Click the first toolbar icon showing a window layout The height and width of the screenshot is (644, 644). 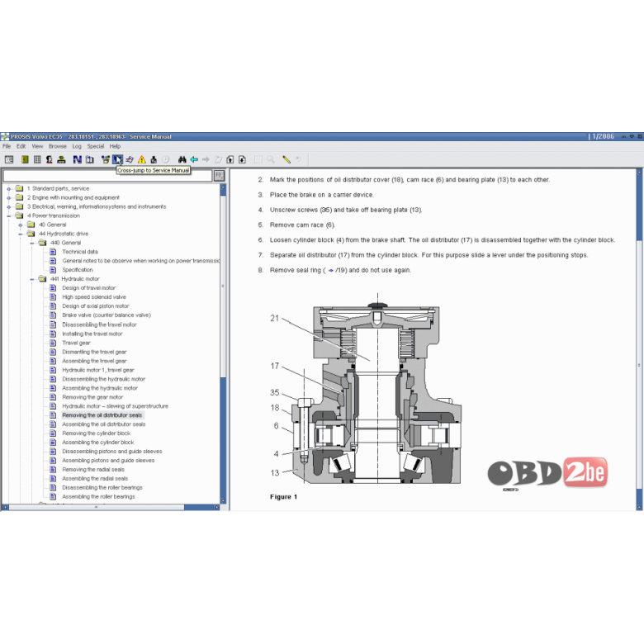pos(9,159)
